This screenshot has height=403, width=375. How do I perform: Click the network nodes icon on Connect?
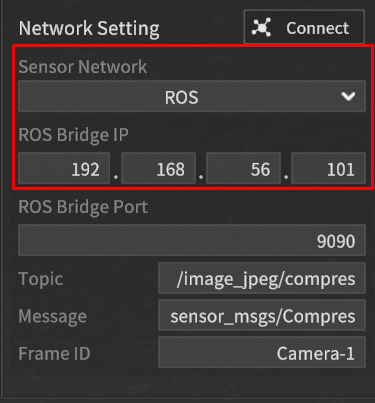pos(261,27)
